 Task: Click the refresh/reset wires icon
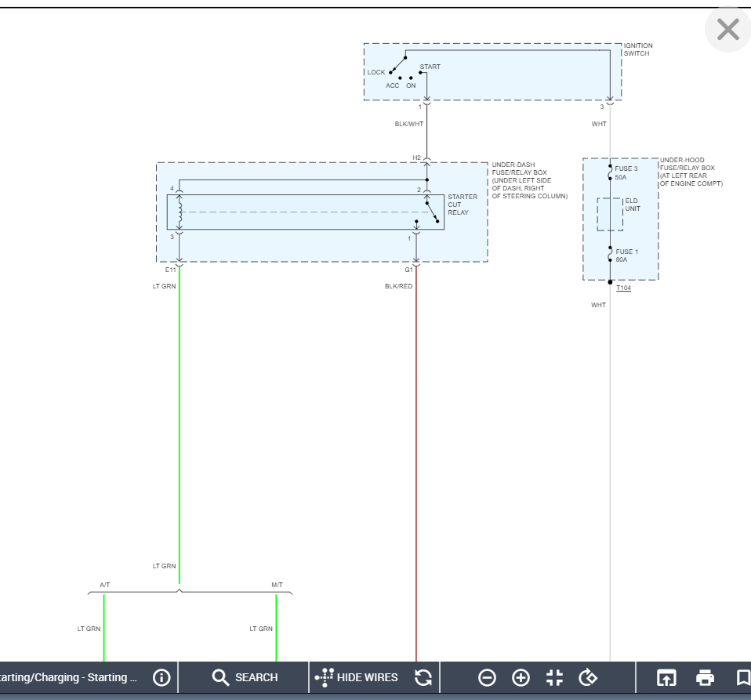423,677
